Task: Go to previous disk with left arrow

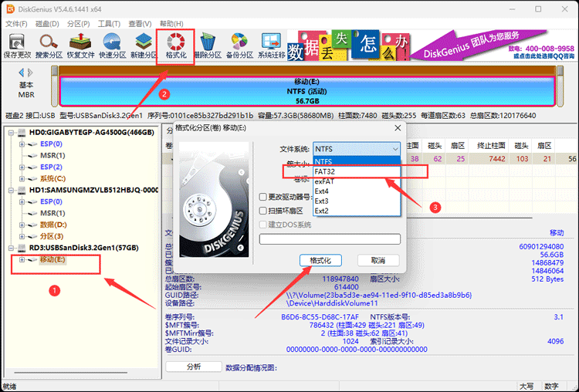Action: [22, 73]
